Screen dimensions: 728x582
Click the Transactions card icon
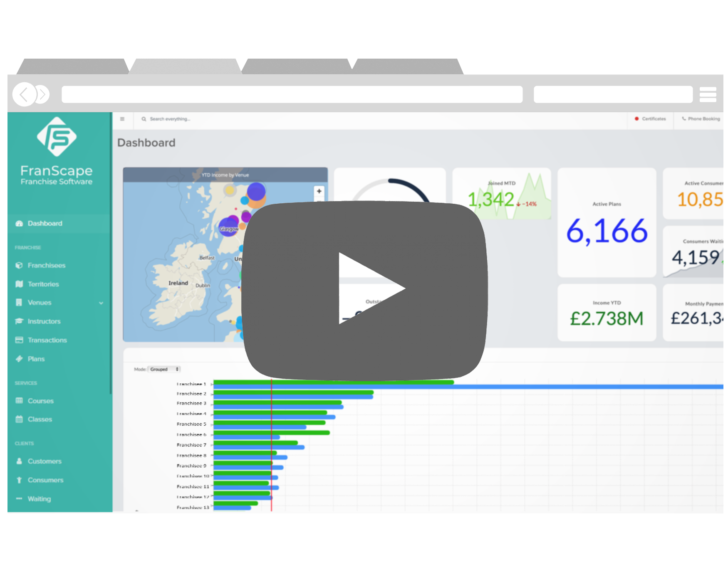[x=19, y=340]
